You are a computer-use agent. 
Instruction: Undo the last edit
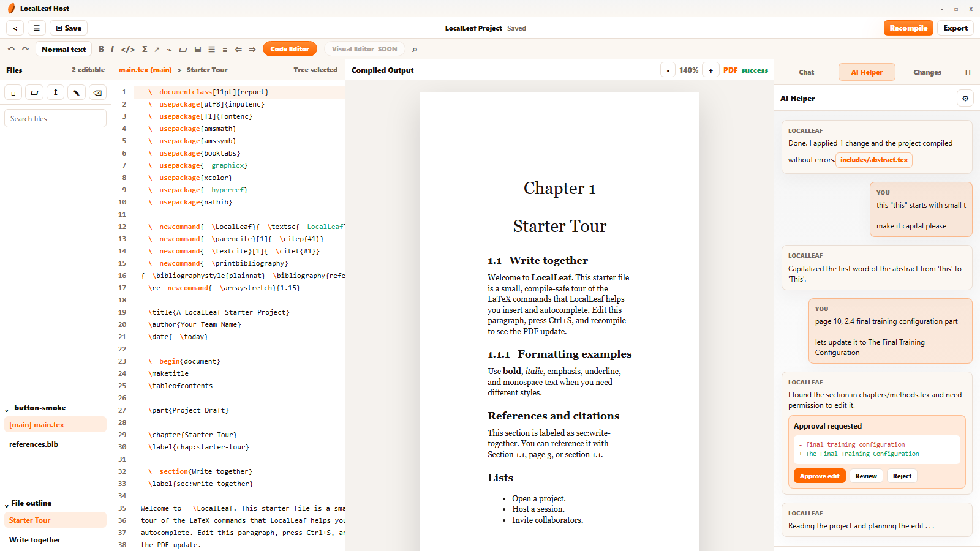11,49
